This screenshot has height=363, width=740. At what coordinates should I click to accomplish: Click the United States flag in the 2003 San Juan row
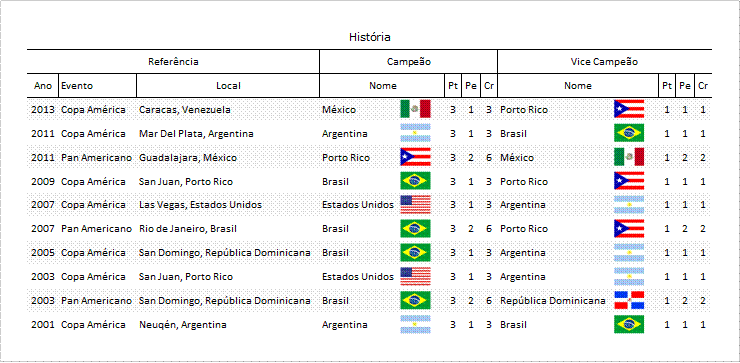point(415,277)
